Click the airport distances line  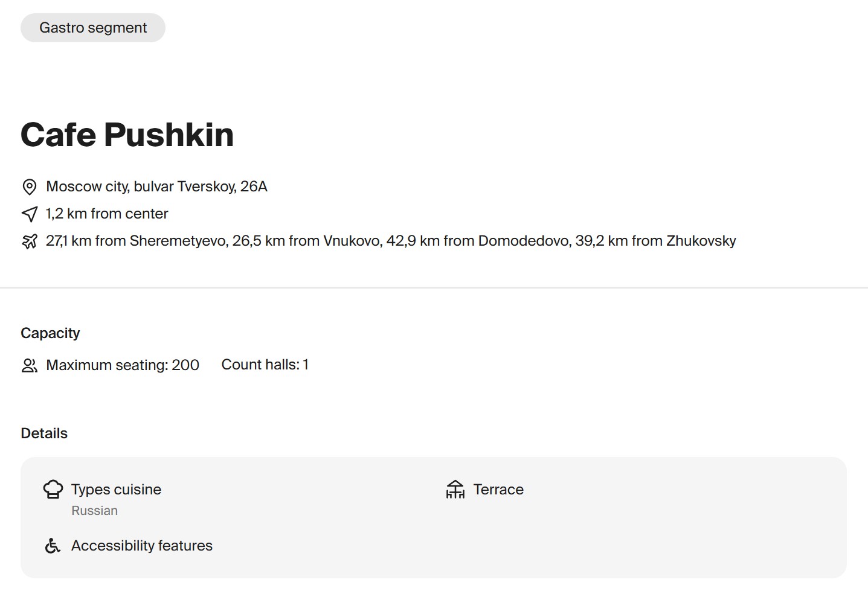(x=391, y=241)
